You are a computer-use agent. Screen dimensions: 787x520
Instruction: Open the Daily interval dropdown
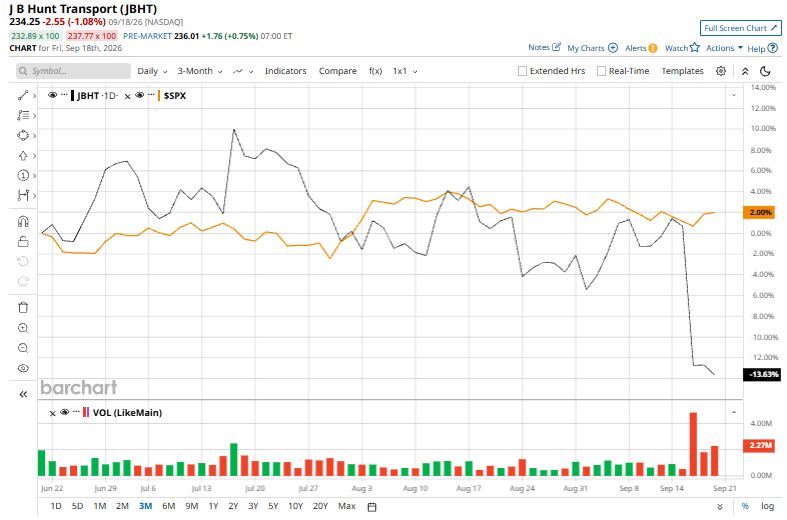[152, 71]
